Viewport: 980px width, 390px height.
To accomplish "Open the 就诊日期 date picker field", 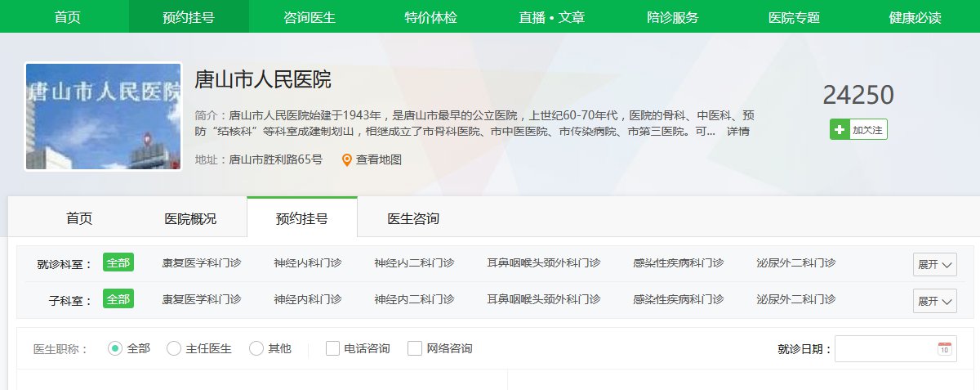I will click(x=885, y=348).
